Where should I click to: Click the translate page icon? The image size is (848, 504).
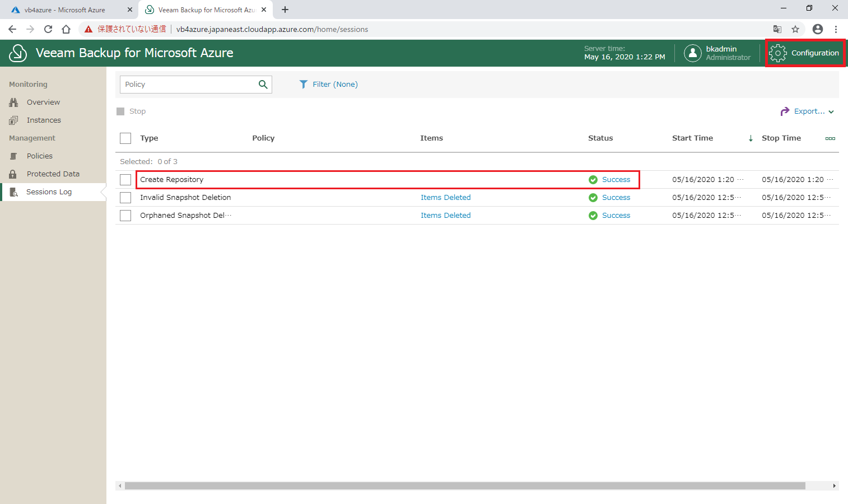(777, 29)
